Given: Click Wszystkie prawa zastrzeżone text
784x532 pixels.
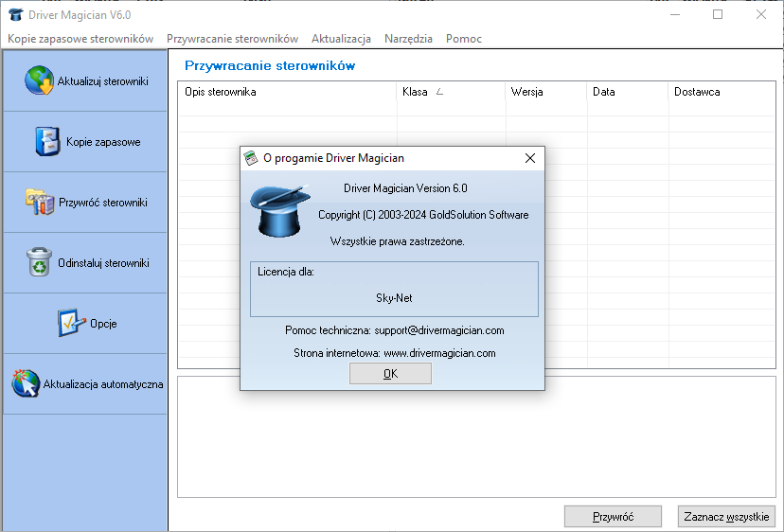Looking at the screenshot, I should (398, 241).
